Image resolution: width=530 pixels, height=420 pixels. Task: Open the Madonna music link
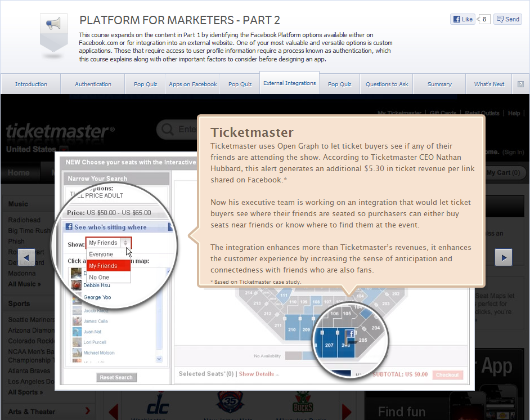[x=21, y=273]
